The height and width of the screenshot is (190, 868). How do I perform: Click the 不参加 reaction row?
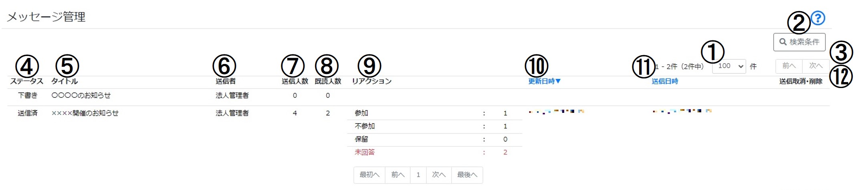pos(434,126)
